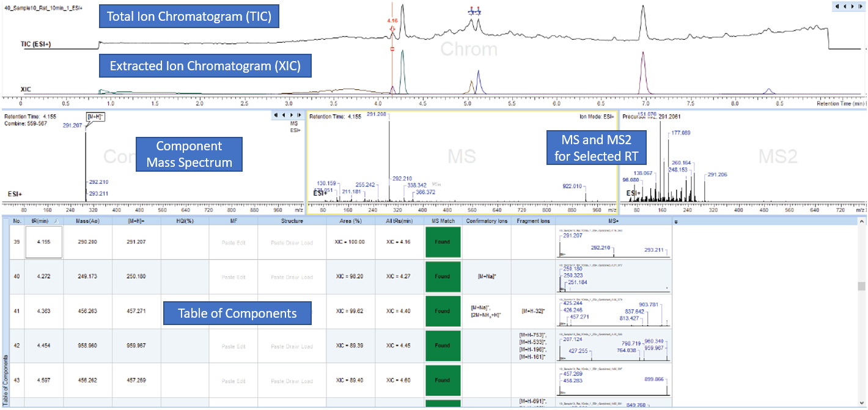
Task: Open column chooser dropdown beside MS+ header
Action: click(676, 221)
